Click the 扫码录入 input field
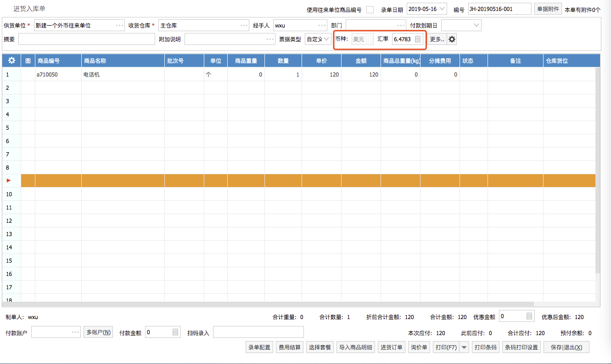 tap(258, 332)
